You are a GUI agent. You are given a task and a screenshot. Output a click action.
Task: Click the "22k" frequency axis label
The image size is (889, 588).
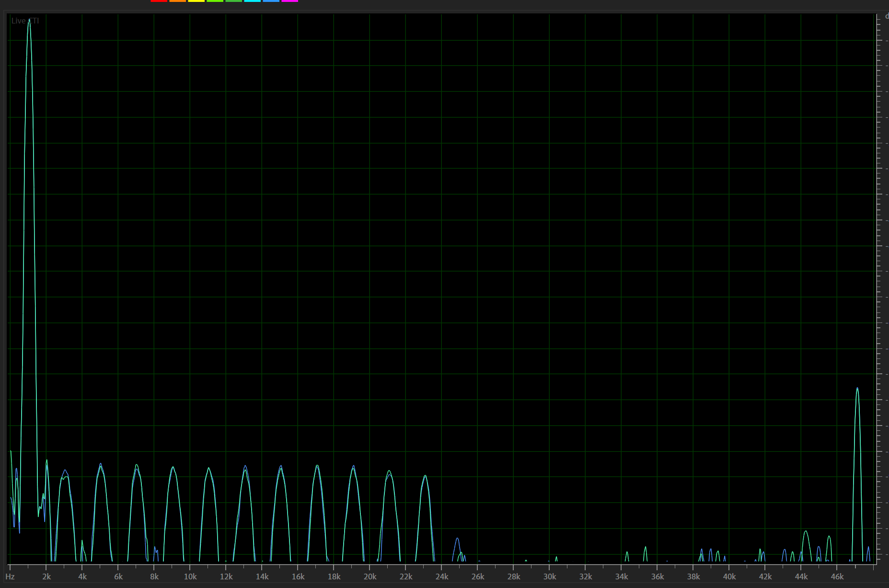[406, 576]
